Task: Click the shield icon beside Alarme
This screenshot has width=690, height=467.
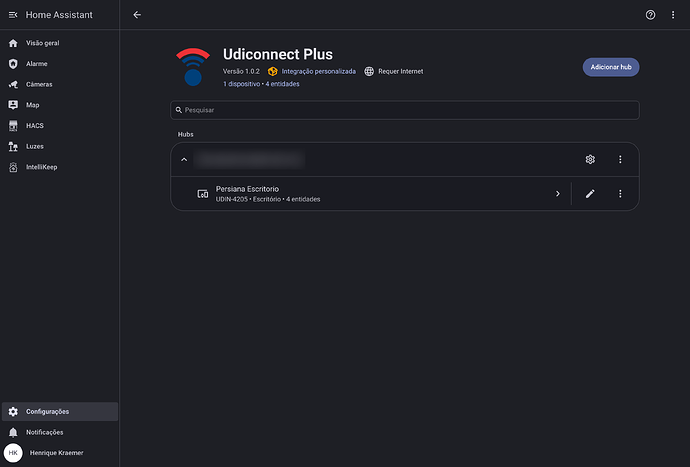Action: point(13,64)
